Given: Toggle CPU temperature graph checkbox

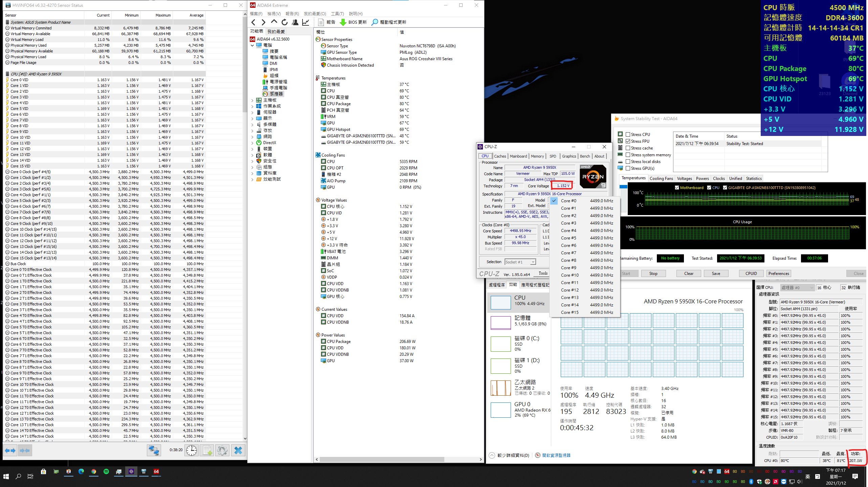Looking at the screenshot, I should pos(709,187).
